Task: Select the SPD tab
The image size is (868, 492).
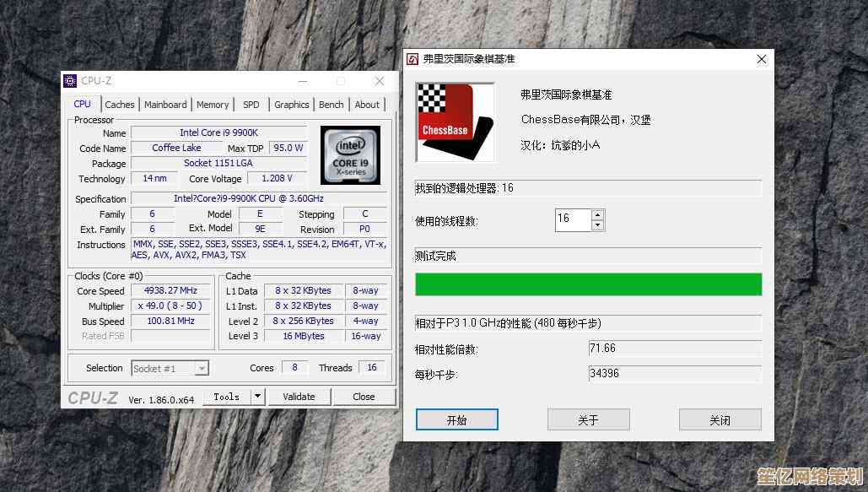Action: click(251, 104)
